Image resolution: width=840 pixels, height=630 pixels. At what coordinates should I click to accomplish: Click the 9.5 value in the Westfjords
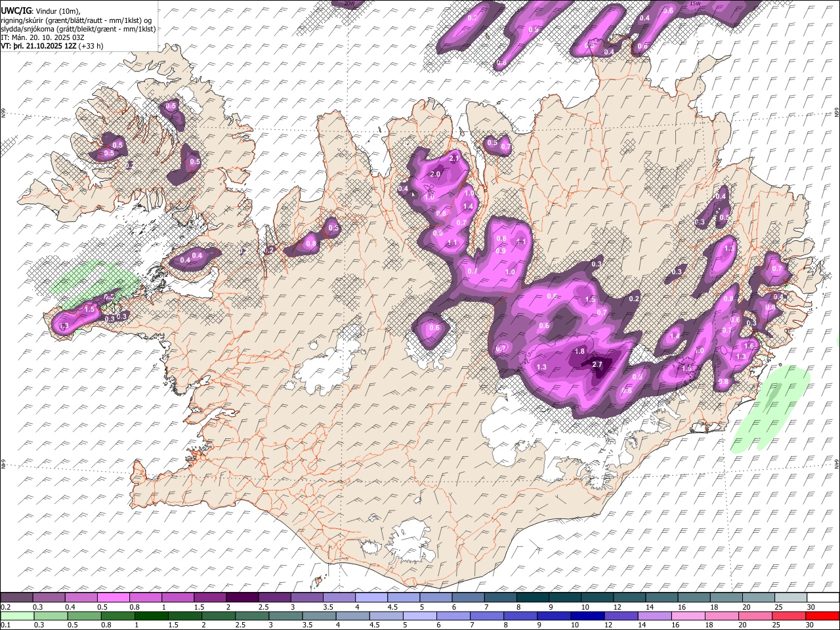tap(109, 154)
